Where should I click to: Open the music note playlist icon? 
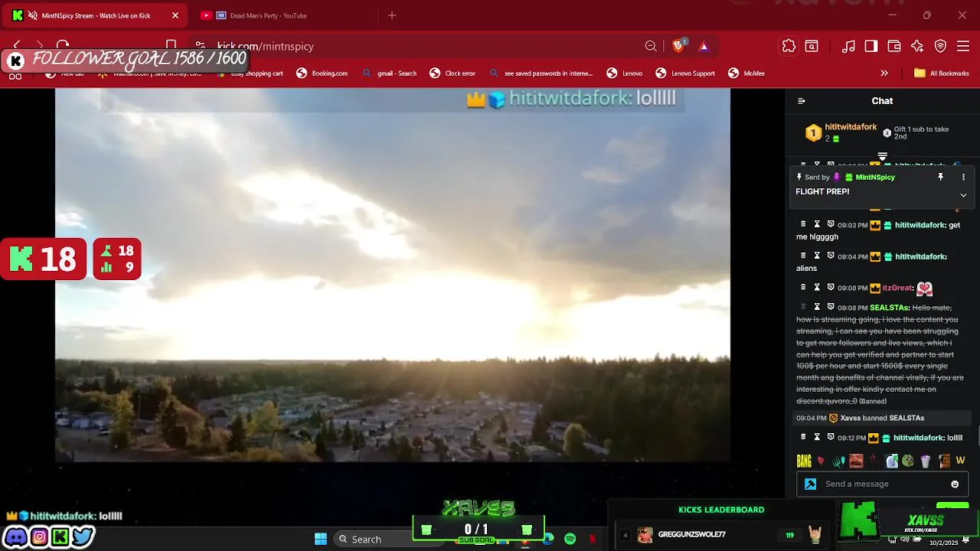(x=848, y=46)
